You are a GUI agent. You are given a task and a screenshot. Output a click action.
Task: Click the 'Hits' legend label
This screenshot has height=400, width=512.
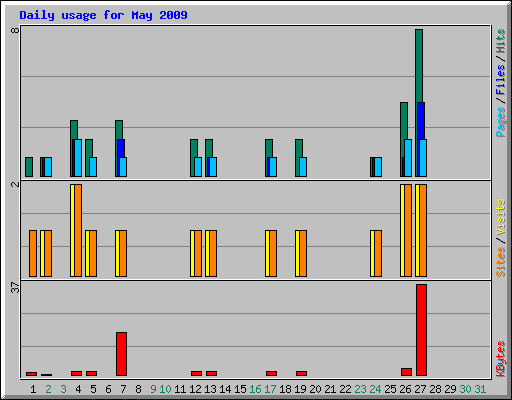(x=500, y=41)
